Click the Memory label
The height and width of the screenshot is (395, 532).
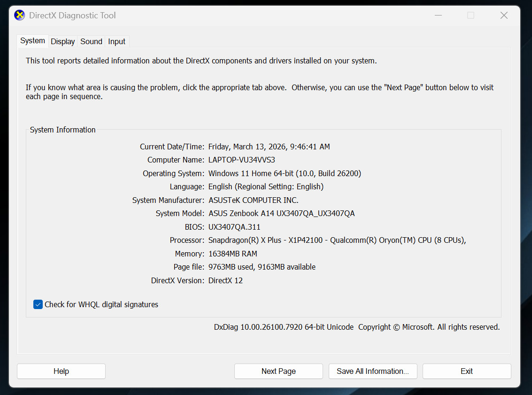tap(190, 254)
